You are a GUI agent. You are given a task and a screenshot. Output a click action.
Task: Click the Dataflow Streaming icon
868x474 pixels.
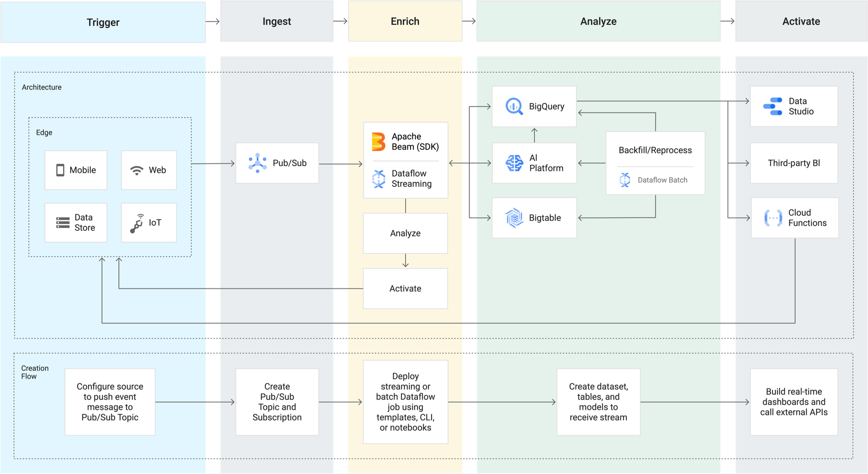coord(378,179)
